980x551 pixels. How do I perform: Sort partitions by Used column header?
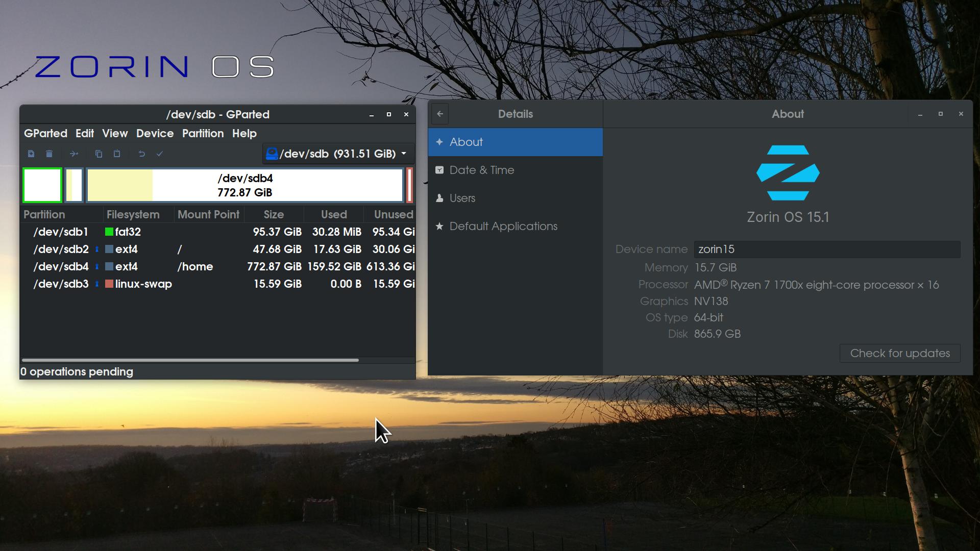[334, 214]
